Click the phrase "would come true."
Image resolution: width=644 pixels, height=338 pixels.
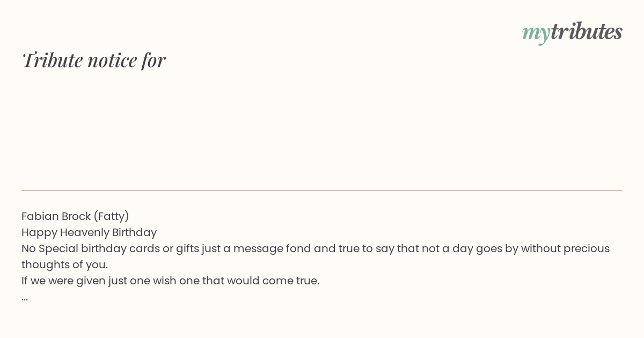pyautogui.click(x=273, y=281)
